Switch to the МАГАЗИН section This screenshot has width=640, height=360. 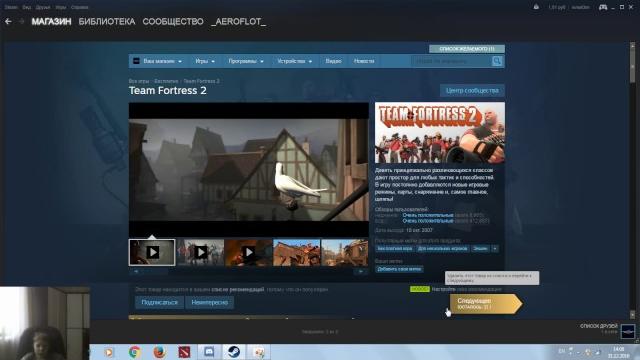click(51, 22)
